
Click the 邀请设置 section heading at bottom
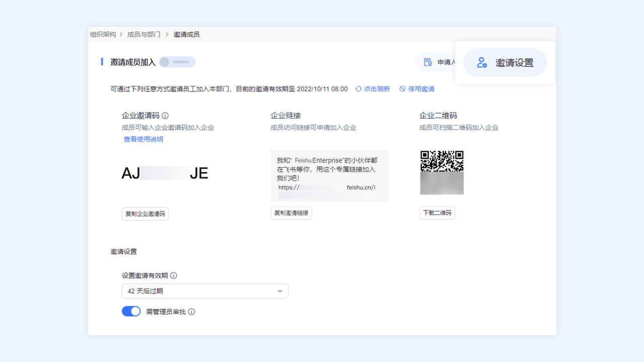coord(124,251)
